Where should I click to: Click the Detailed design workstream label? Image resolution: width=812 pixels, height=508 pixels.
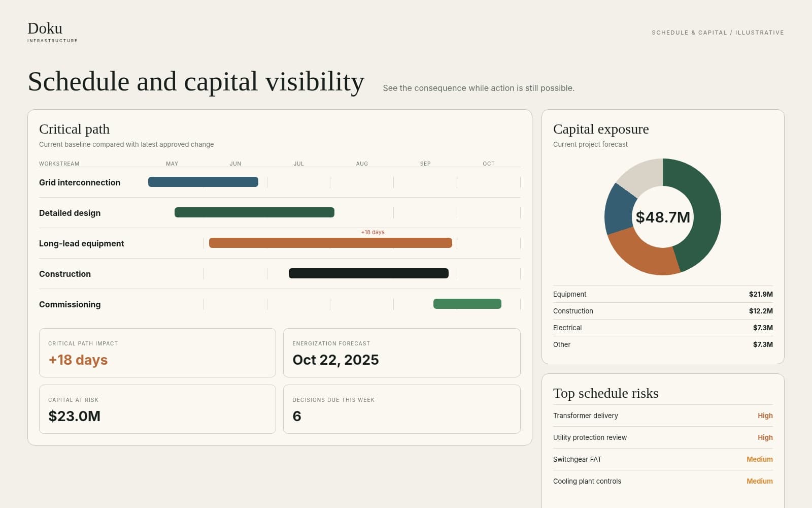(70, 213)
